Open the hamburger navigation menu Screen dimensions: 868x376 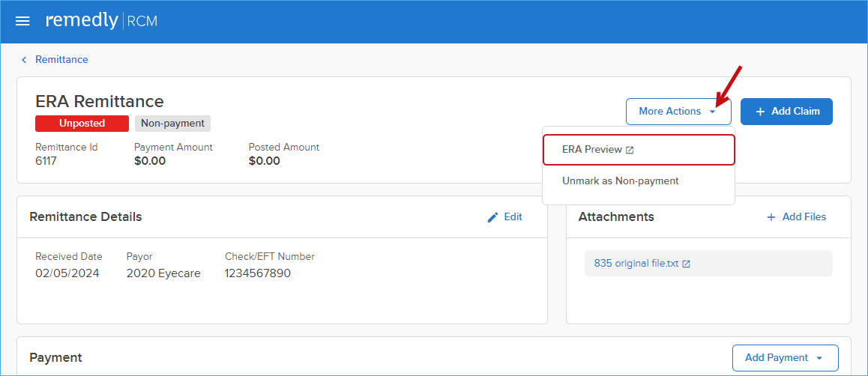(x=22, y=22)
